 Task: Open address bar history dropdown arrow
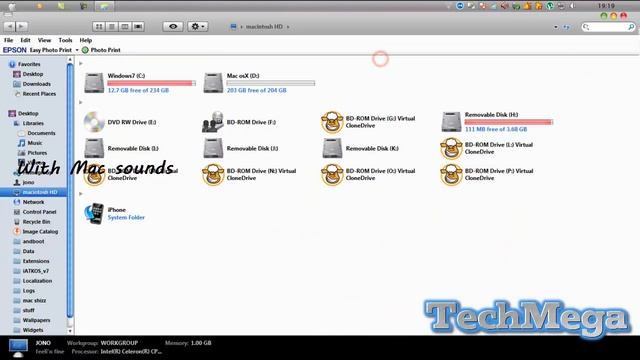coord(556,27)
